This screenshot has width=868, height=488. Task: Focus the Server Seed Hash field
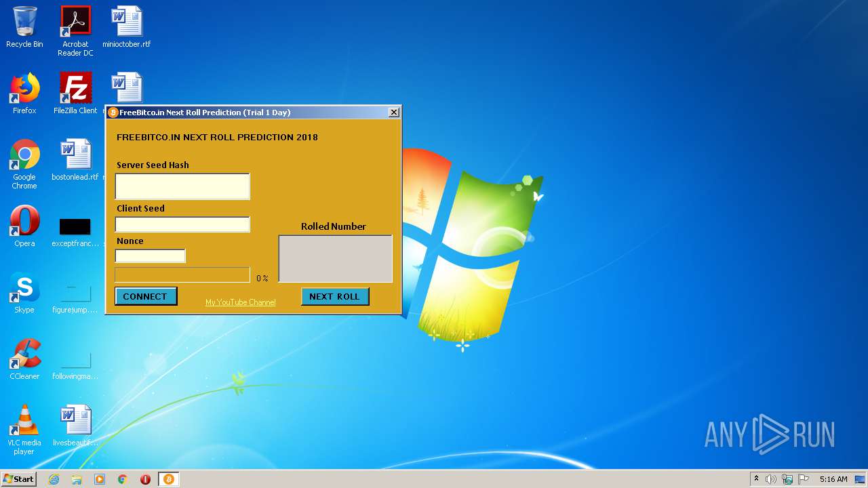tap(182, 186)
